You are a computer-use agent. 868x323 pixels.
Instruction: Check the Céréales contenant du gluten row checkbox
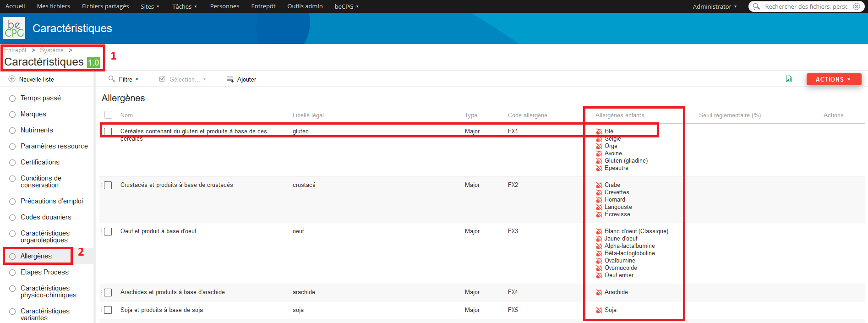(108, 131)
